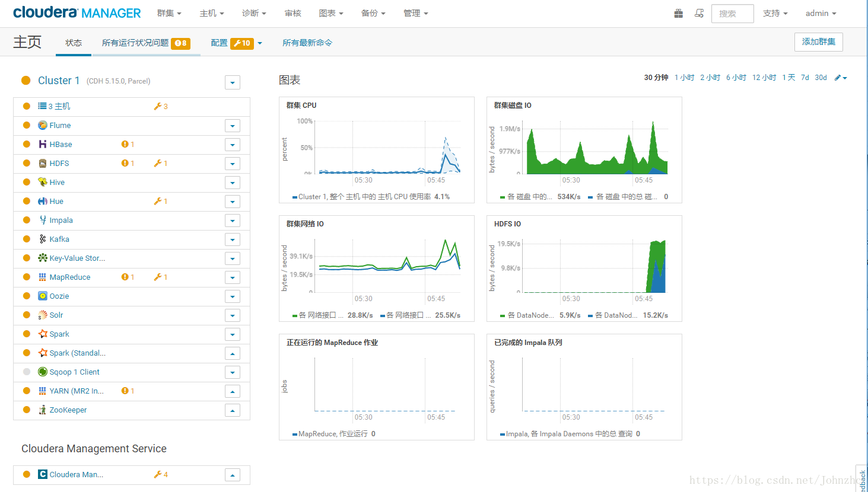This screenshot has width=868, height=492.
Task: Switch to 所有最新命令 tab
Action: (x=307, y=43)
